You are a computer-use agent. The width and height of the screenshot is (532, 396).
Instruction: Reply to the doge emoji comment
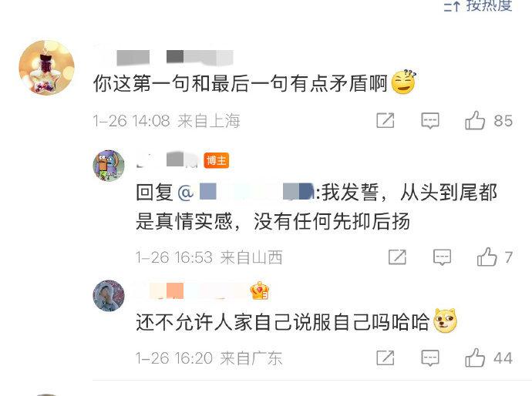430,358
